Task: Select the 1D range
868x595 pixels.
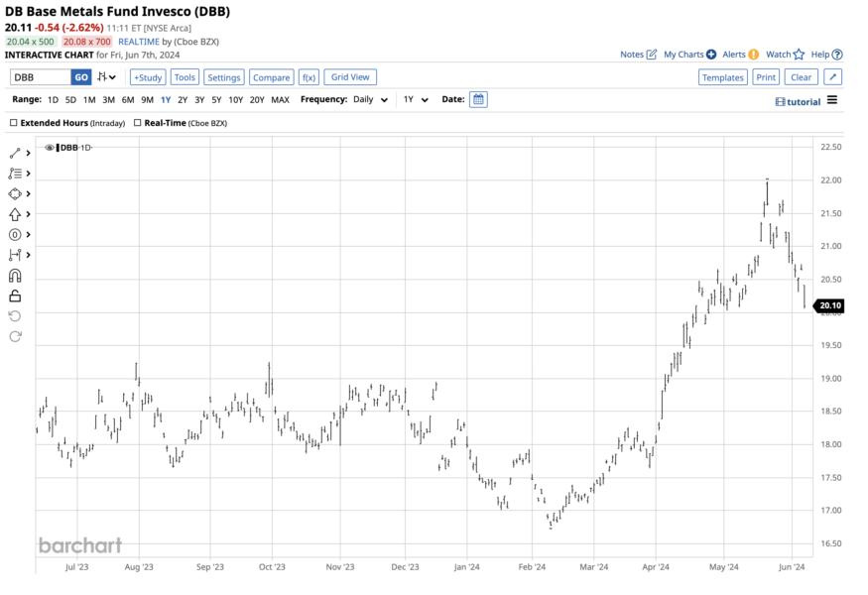Action: [53, 100]
